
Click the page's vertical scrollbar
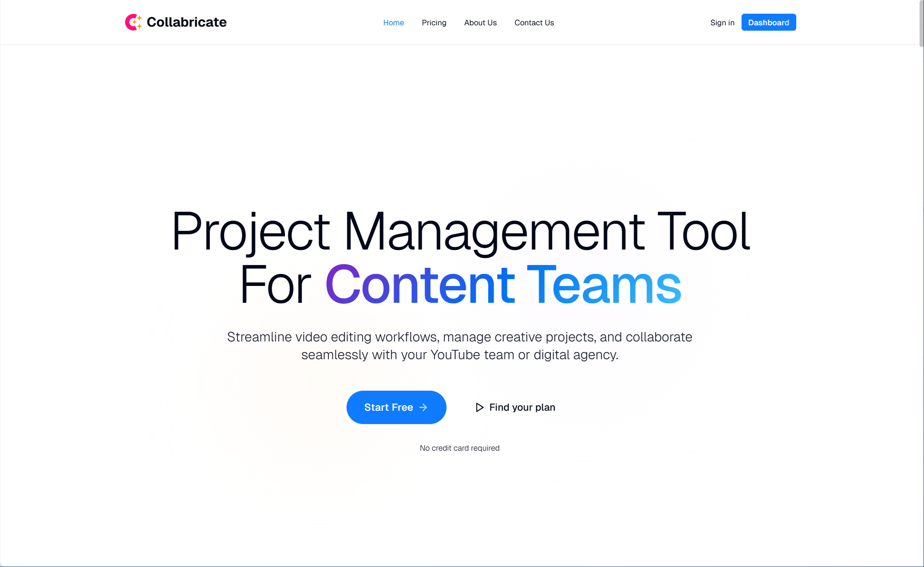[921, 23]
